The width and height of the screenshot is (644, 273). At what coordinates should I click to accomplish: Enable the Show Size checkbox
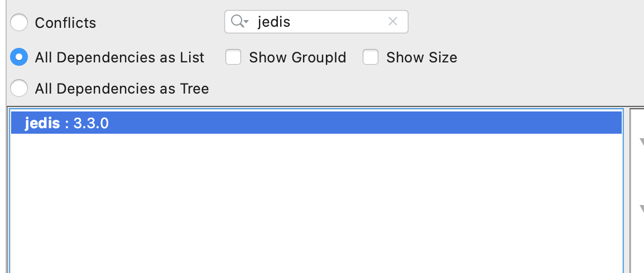click(370, 57)
